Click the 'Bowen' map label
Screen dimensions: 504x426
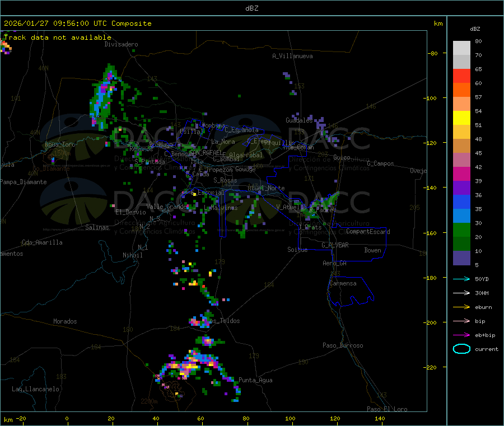(372, 250)
